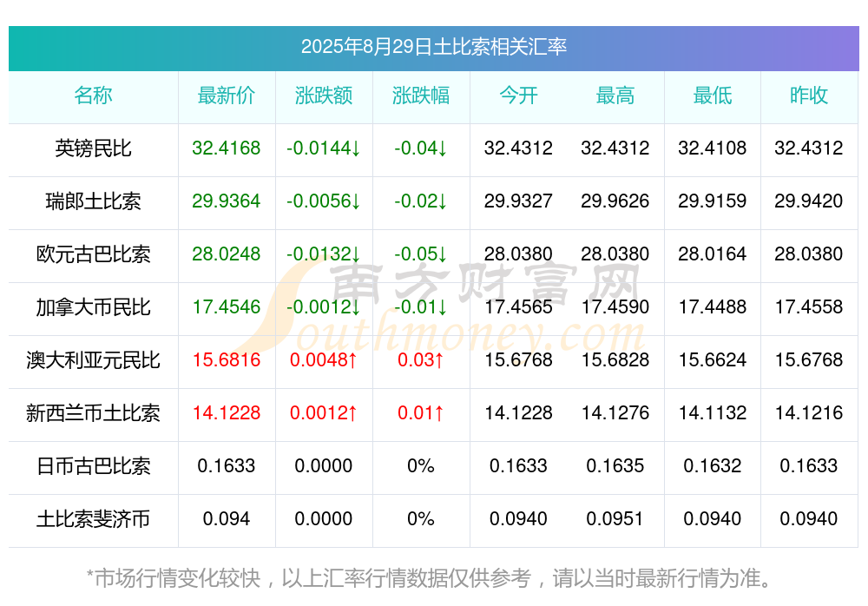Click the 昨收 column header

pyautogui.click(x=809, y=96)
